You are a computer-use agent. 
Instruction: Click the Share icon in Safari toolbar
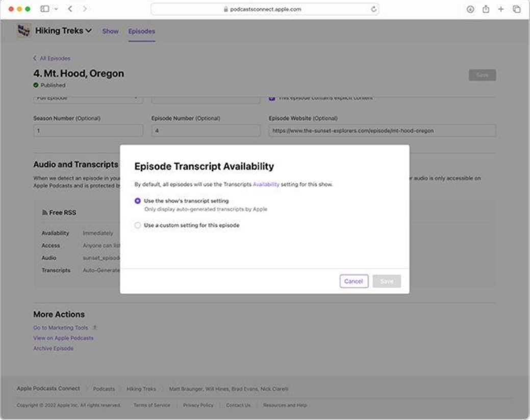(485, 9)
